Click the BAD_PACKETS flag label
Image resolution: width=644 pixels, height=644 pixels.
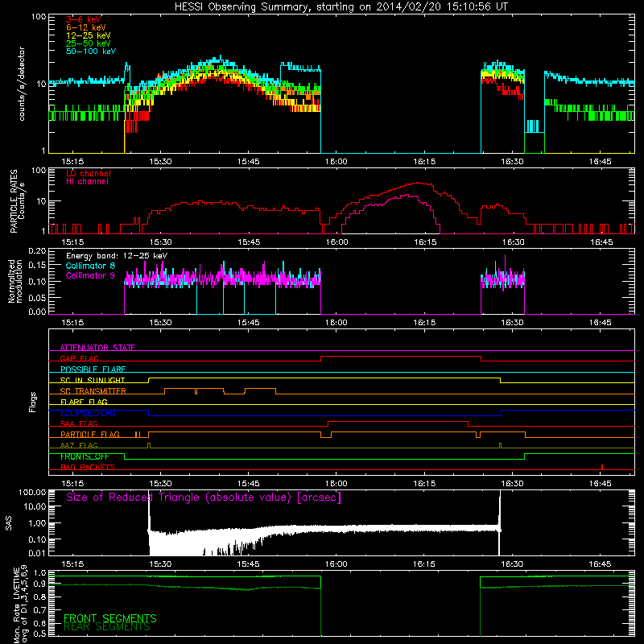click(x=88, y=468)
